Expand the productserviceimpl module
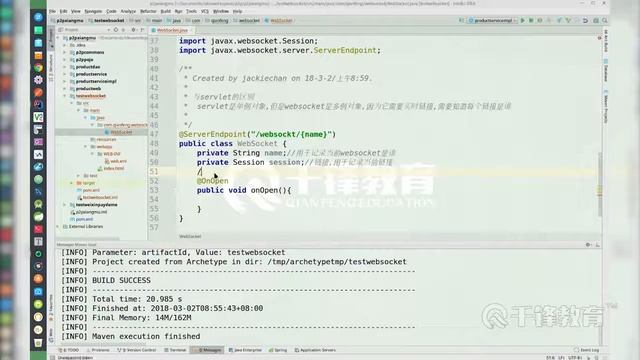 pos(64,81)
